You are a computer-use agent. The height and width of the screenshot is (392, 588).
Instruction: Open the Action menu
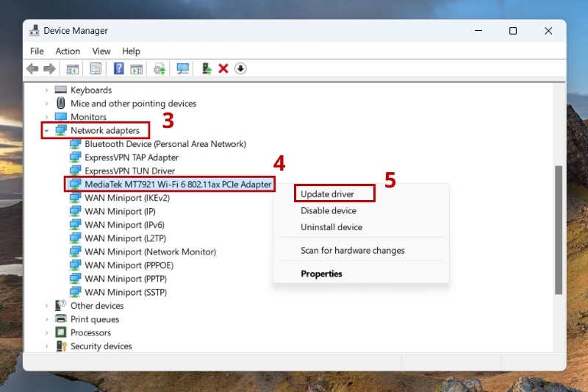(x=68, y=51)
